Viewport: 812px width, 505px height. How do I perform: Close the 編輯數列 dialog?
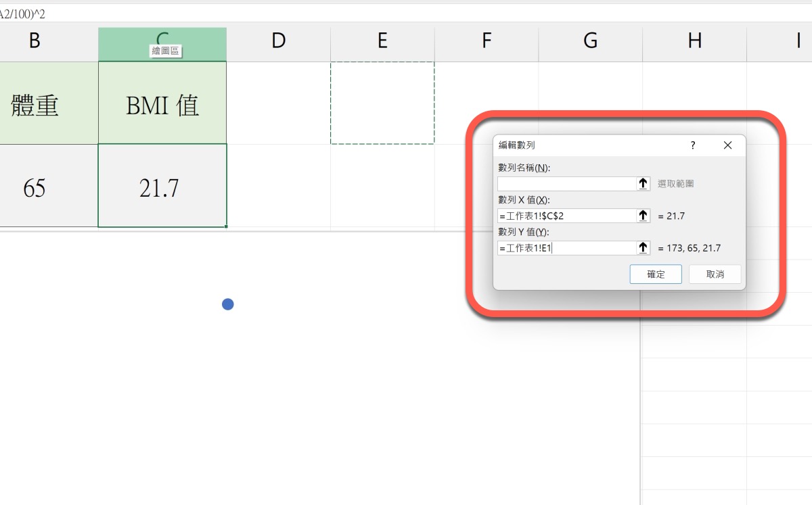click(x=727, y=145)
